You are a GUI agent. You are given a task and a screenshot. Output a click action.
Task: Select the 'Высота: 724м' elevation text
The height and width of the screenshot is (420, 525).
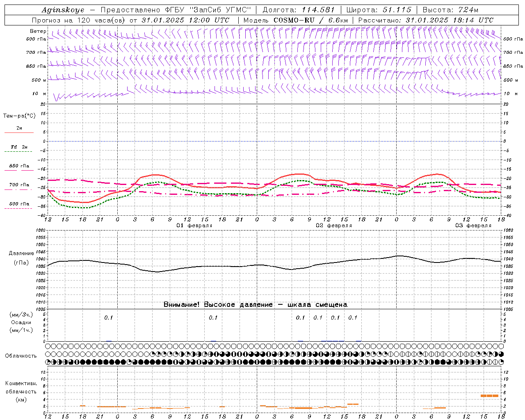click(x=450, y=10)
